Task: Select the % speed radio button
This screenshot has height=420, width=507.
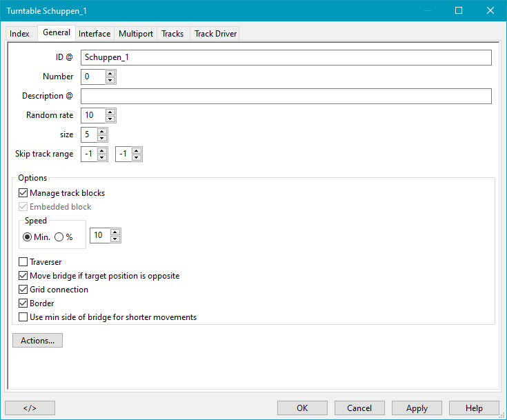Action: click(59, 237)
